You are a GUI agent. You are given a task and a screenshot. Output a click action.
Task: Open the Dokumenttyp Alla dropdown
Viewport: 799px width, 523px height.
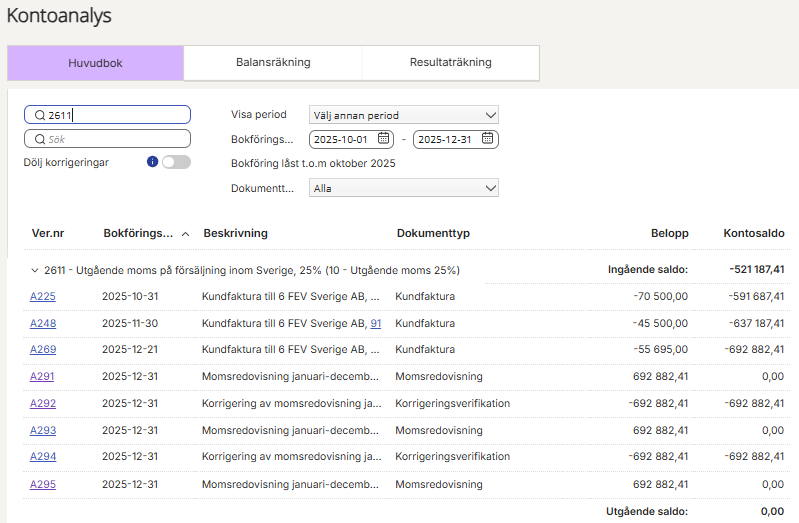pos(404,188)
